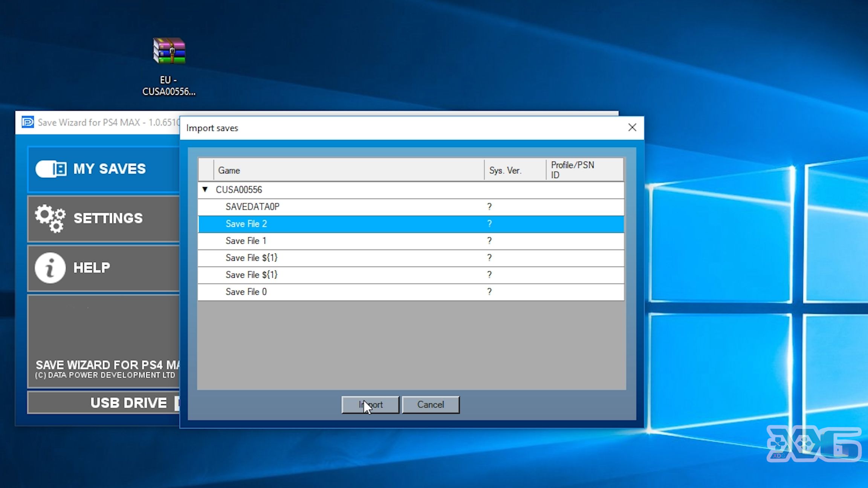
Task: Click the My Saves USB icon
Action: pyautogui.click(x=51, y=169)
